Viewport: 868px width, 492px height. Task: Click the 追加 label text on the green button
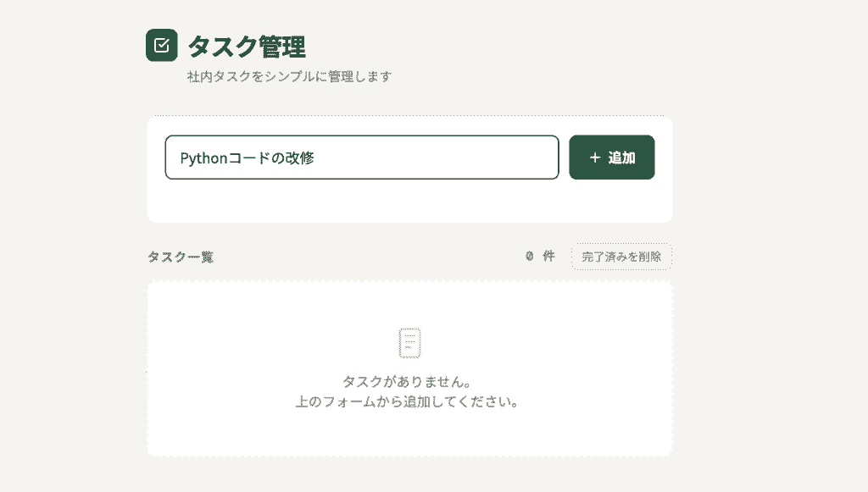(x=621, y=158)
